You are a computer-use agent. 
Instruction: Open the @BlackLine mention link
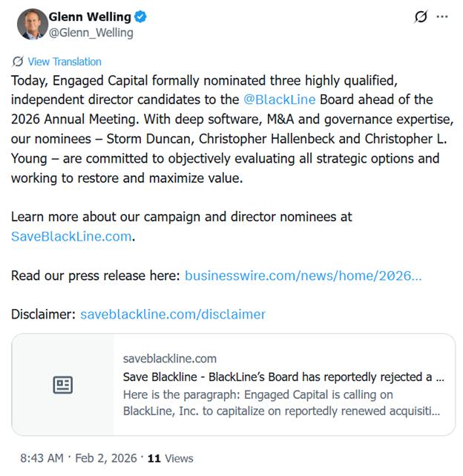click(x=280, y=100)
